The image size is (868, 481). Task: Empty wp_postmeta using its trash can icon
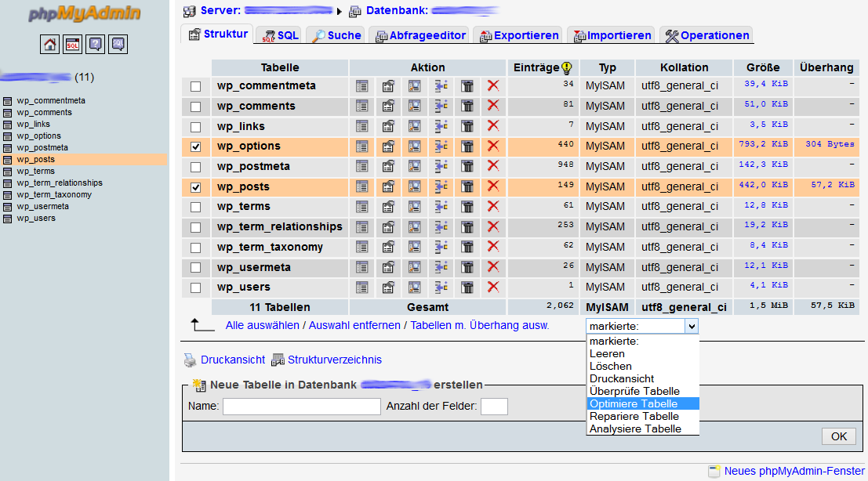pos(467,166)
